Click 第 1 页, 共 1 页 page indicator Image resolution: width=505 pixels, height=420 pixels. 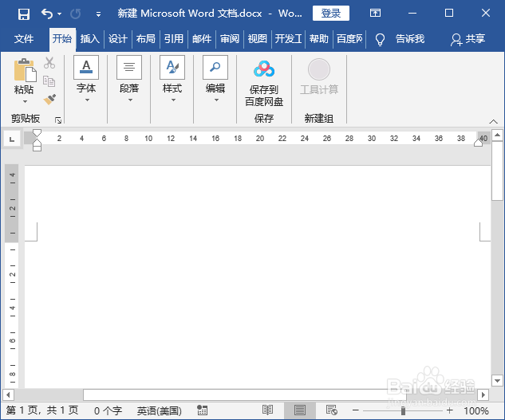42,410
